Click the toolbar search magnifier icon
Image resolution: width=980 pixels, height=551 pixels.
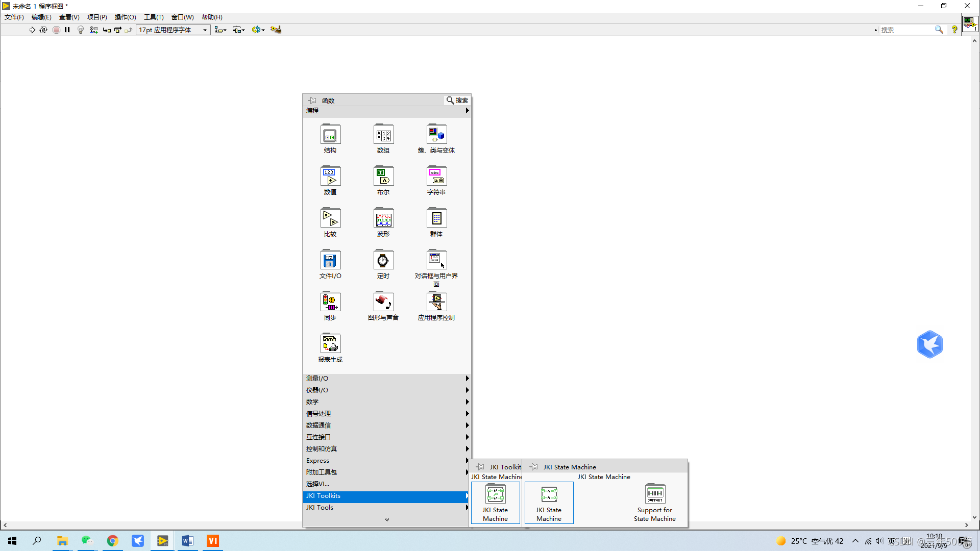click(x=939, y=30)
